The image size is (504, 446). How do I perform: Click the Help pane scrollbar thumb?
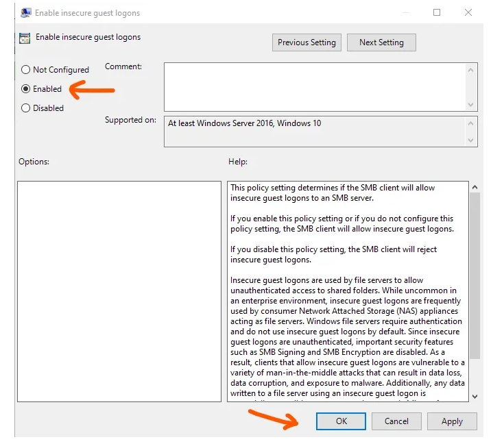[x=475, y=274]
